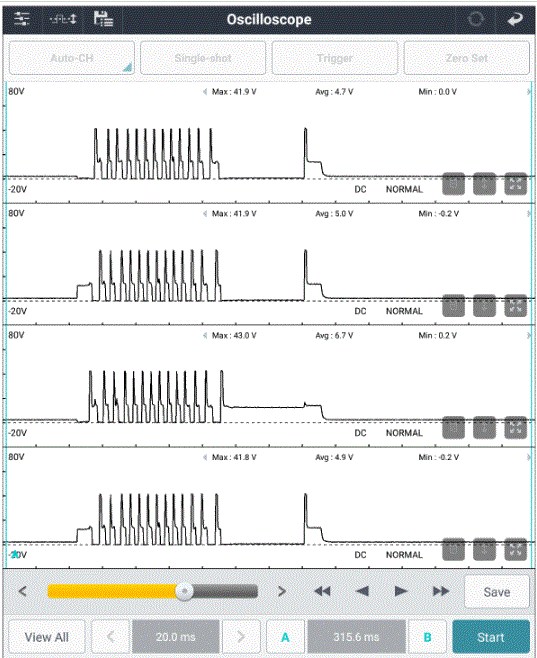This screenshot has width=537, height=658.
Task: Open the channel settings sliders icon
Action: [21, 19]
